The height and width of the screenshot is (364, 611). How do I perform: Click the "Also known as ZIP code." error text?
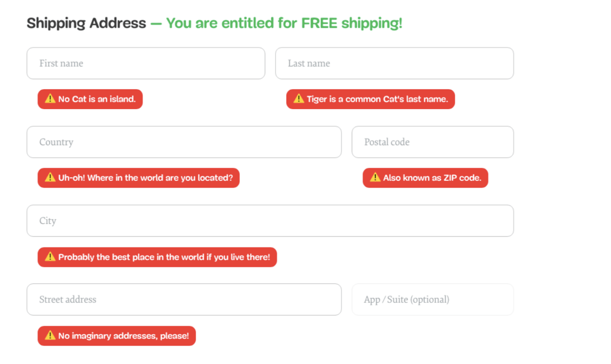(432, 178)
